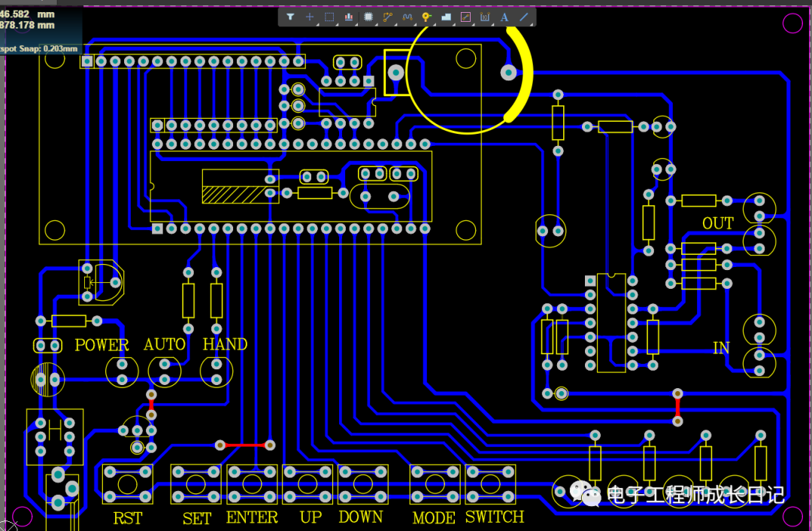The width and height of the screenshot is (812, 531).
Task: Click the square pin 1 pad of the top header
Action: tap(87, 62)
